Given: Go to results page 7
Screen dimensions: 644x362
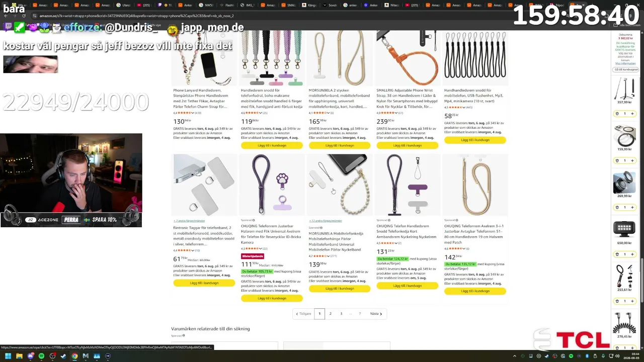Looking at the screenshot, I should click(360, 314).
